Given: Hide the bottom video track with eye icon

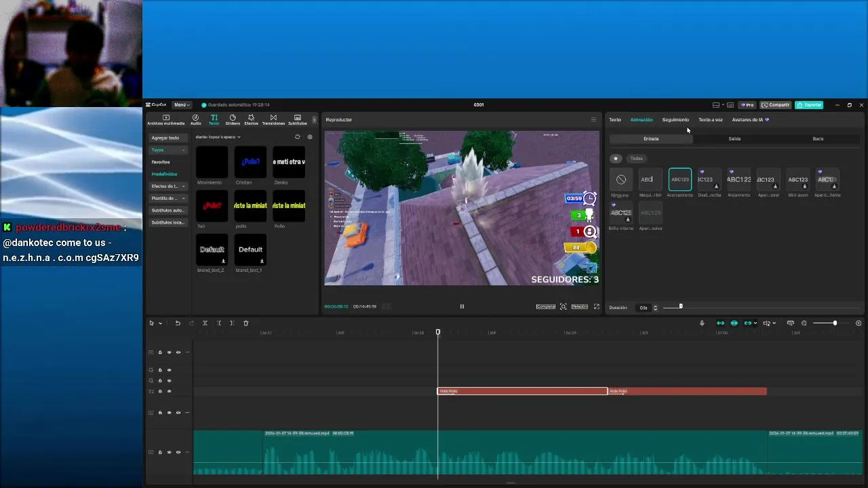Looking at the screenshot, I should point(170,452).
